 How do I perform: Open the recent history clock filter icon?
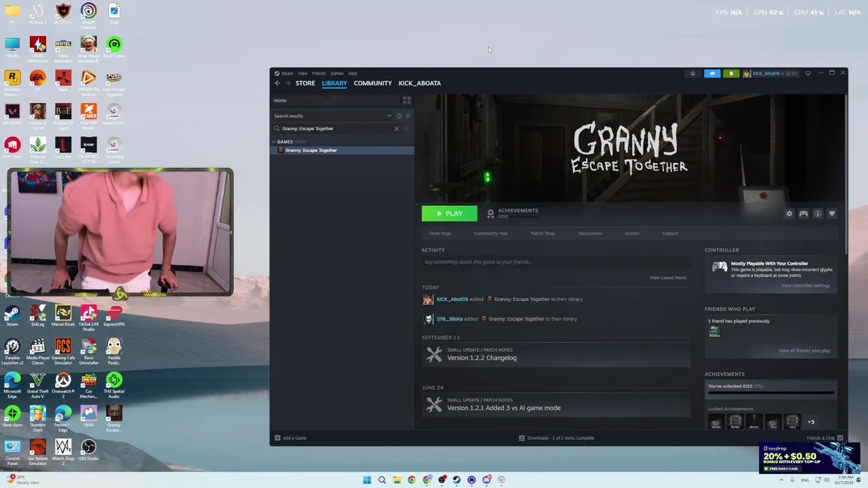[x=399, y=116]
